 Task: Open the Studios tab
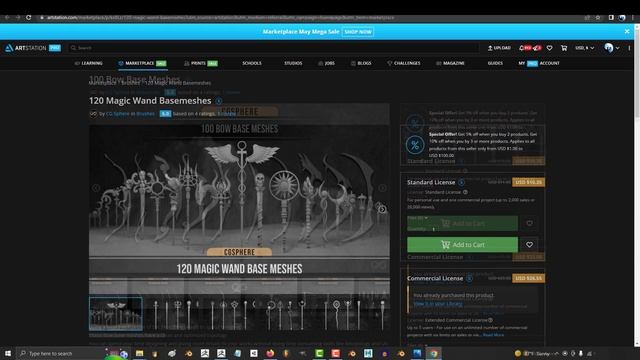click(293, 63)
